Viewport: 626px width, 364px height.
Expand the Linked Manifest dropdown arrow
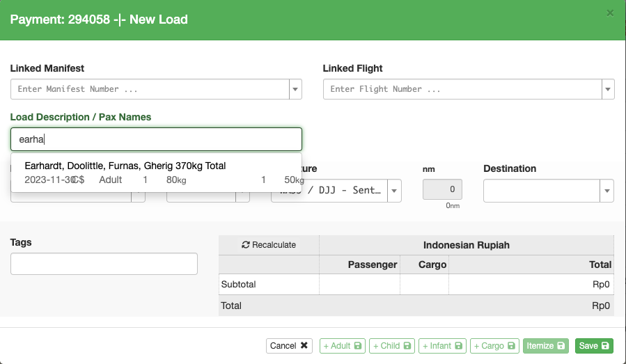(x=295, y=89)
